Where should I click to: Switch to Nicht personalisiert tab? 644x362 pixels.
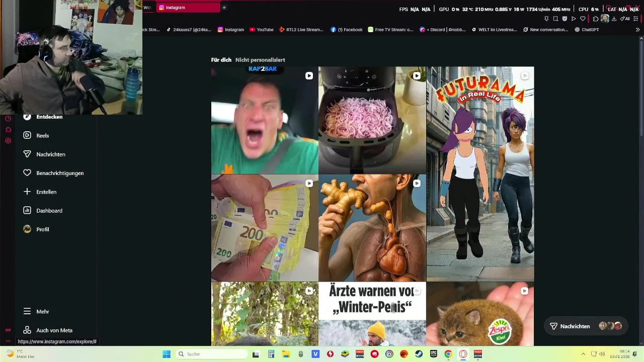point(260,60)
